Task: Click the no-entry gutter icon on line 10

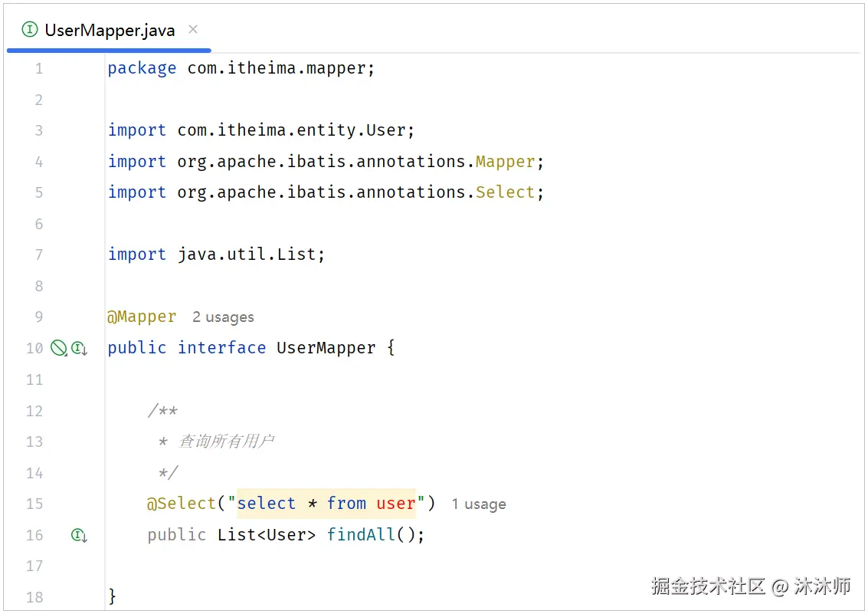Action: coord(59,348)
